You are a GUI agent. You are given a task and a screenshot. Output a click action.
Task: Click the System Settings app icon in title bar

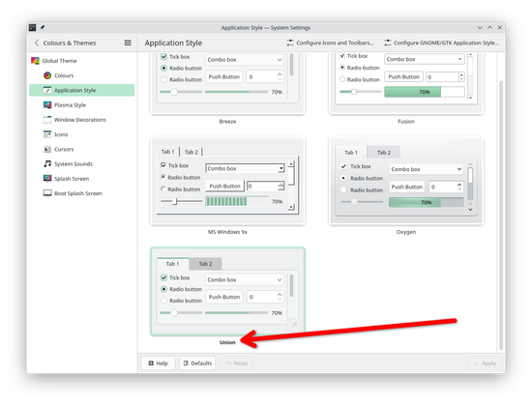(x=33, y=27)
